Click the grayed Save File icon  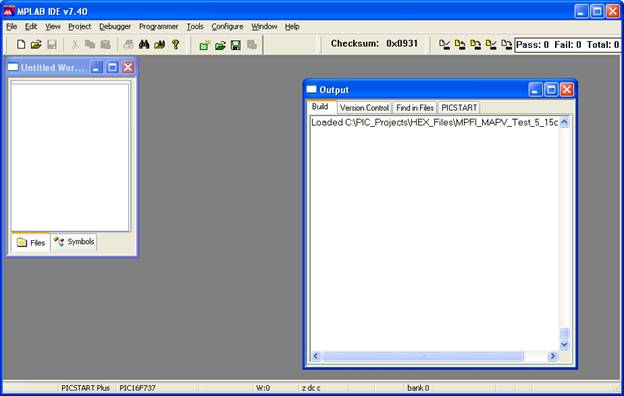(x=52, y=44)
